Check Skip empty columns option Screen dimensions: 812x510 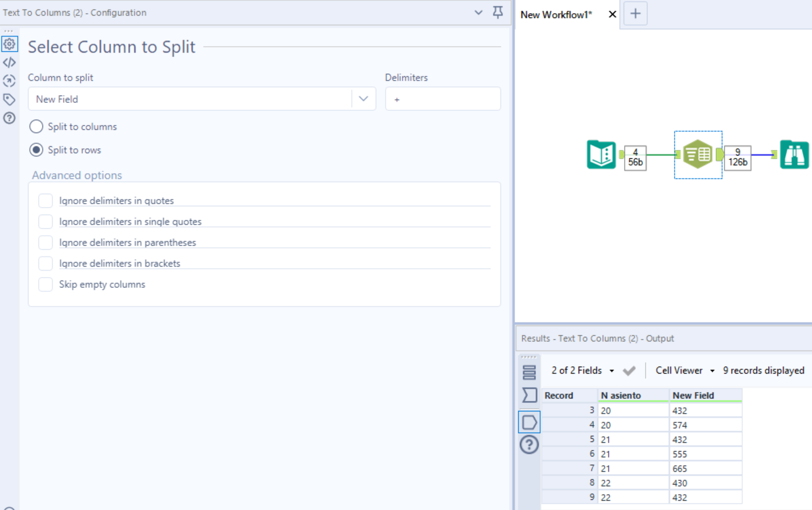point(45,284)
